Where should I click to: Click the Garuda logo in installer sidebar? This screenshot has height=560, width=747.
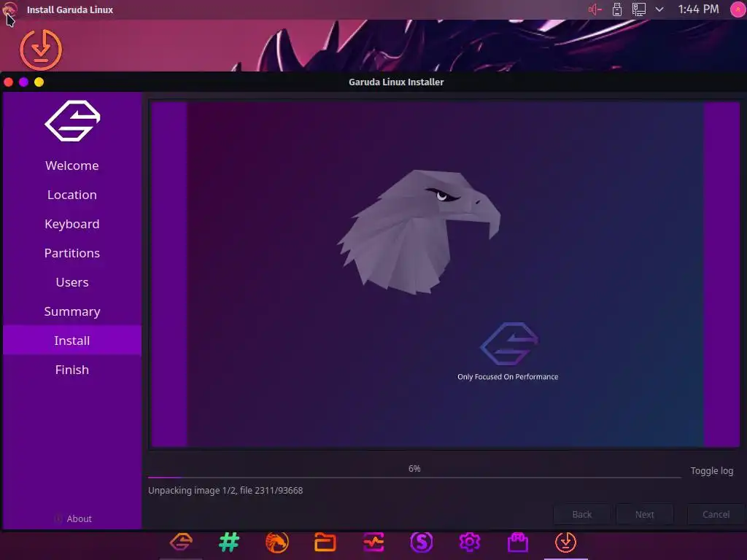[x=72, y=121]
